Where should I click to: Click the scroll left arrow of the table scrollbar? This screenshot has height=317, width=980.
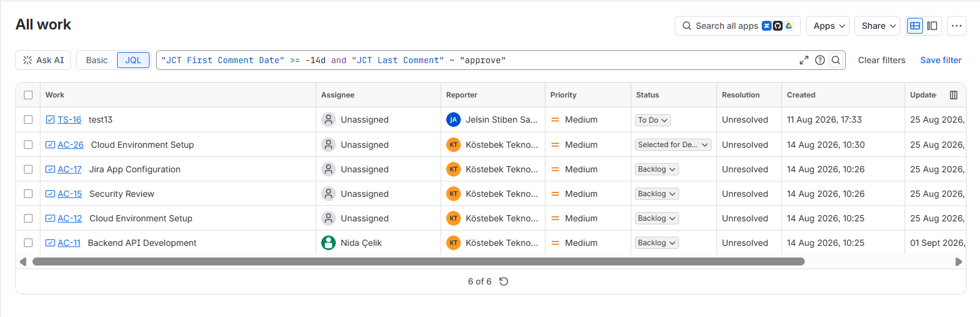[23, 262]
